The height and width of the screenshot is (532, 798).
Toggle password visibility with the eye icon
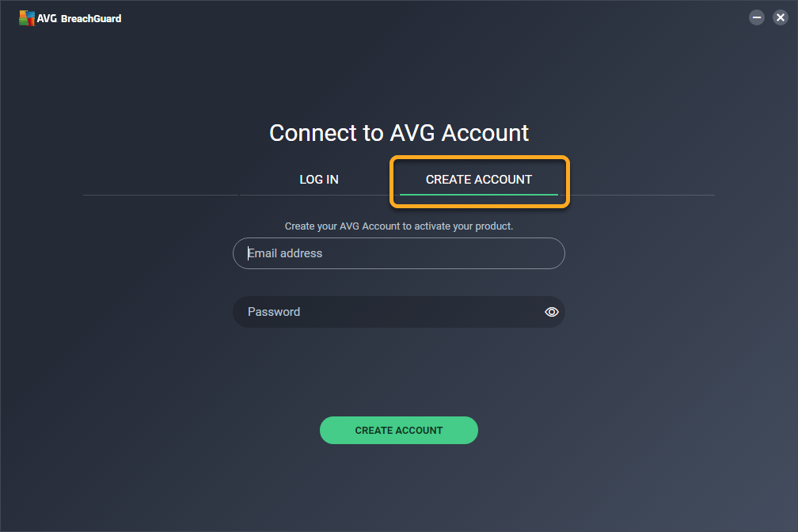tap(552, 312)
